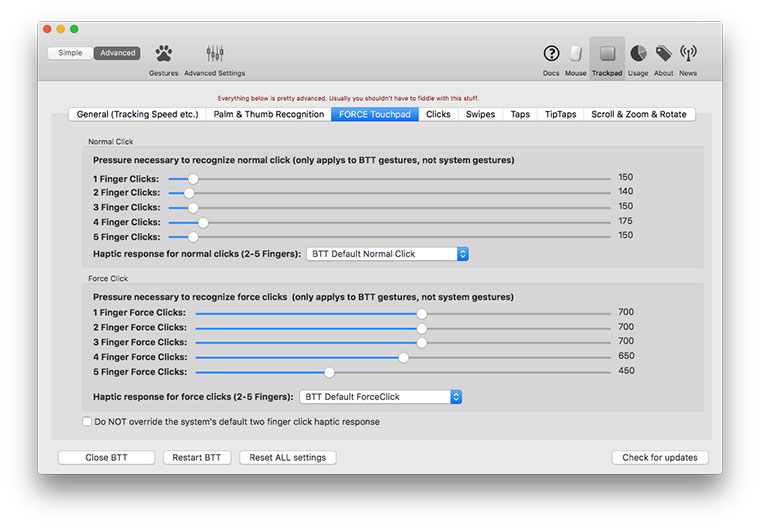Switch to Advanced mode

(x=117, y=53)
